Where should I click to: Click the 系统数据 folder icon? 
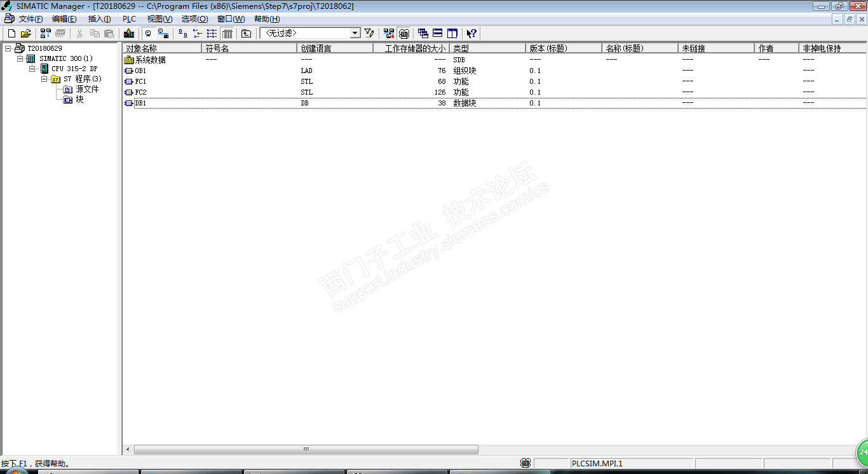129,60
